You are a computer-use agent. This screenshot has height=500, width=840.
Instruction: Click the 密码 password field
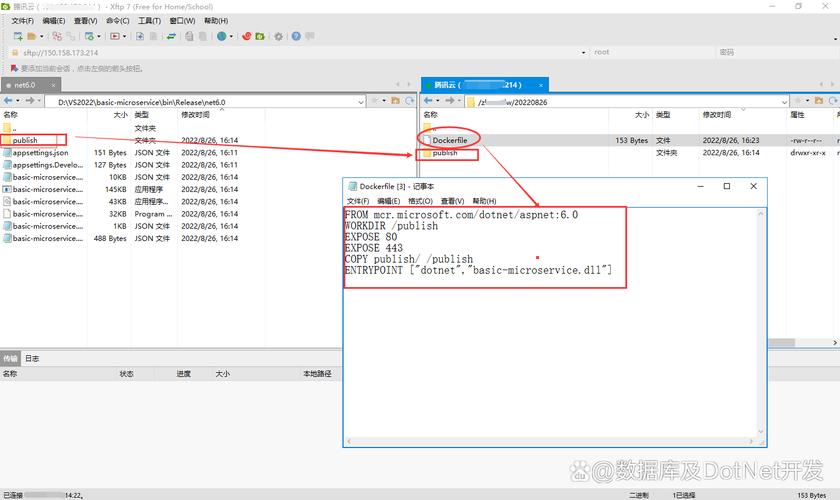[776, 53]
